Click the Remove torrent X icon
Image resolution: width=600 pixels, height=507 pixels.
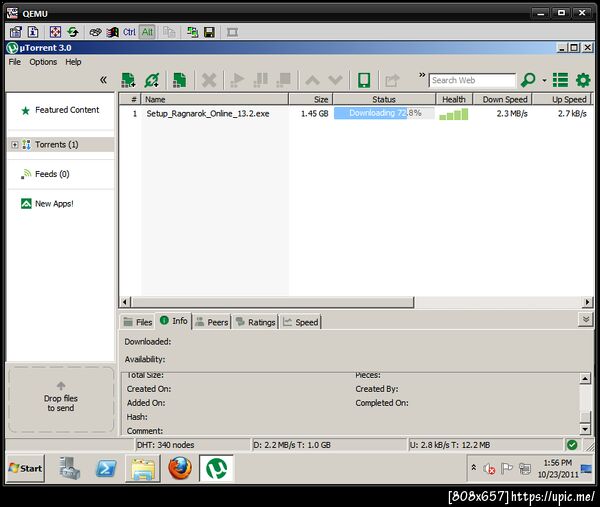(x=209, y=80)
